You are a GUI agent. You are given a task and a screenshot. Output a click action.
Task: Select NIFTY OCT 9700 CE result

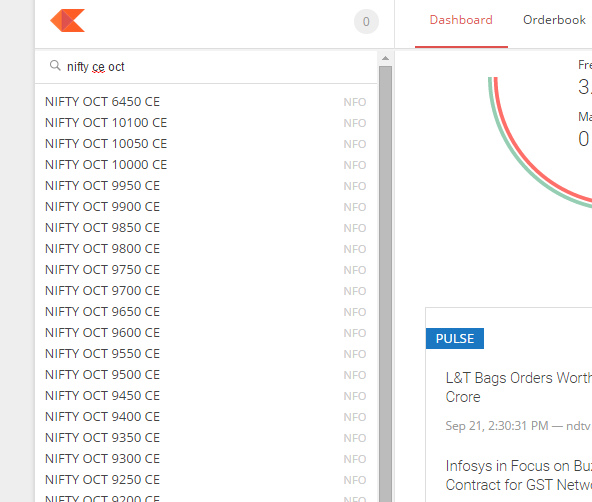coord(206,291)
